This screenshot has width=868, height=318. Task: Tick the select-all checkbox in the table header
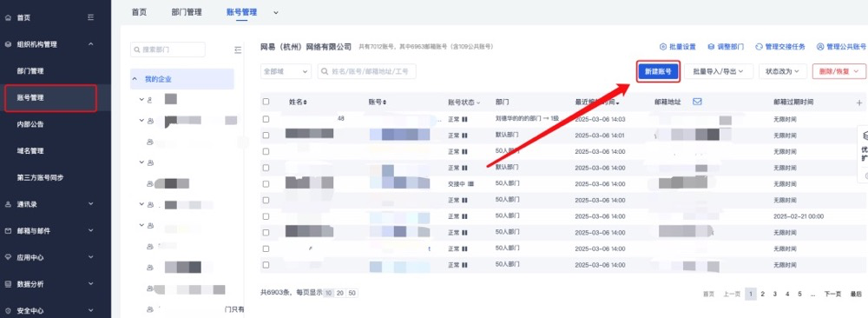(266, 102)
